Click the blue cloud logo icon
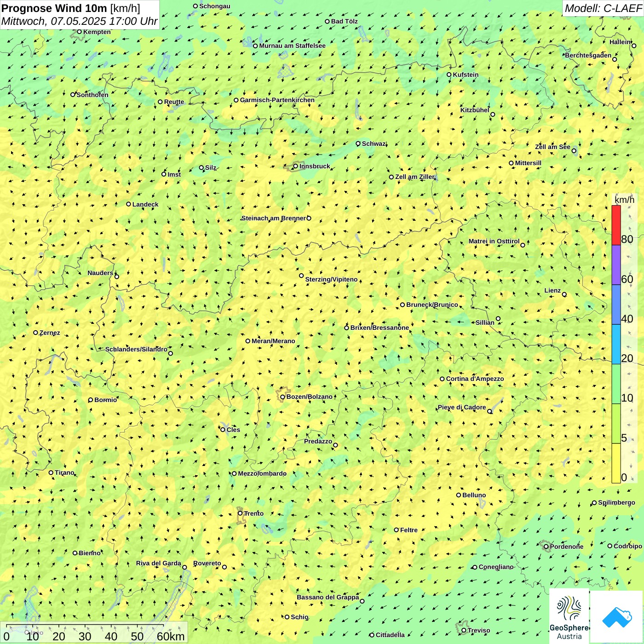 pos(617,617)
